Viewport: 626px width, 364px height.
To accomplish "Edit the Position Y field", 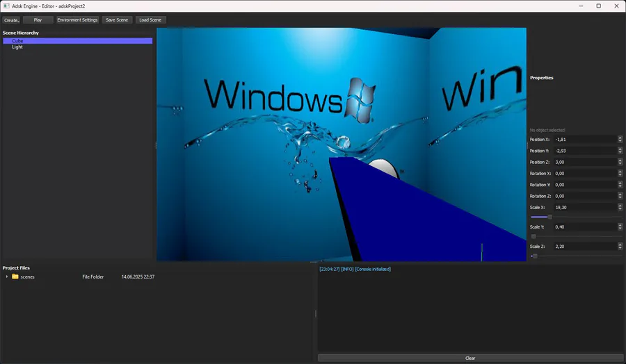I will click(585, 151).
